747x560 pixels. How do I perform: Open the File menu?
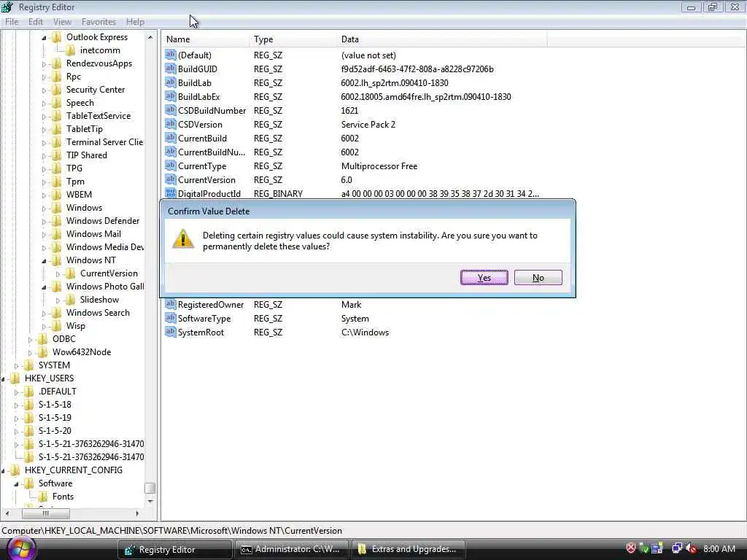pyautogui.click(x=12, y=22)
